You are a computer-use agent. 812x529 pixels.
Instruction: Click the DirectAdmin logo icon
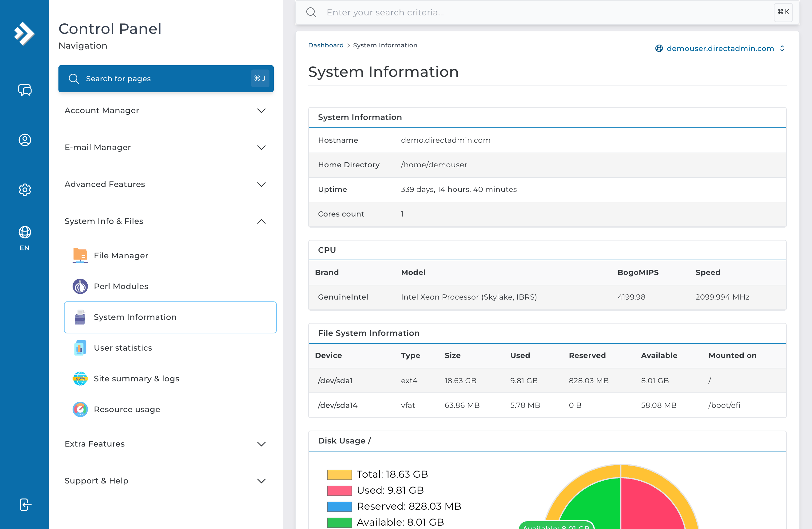coord(24,34)
